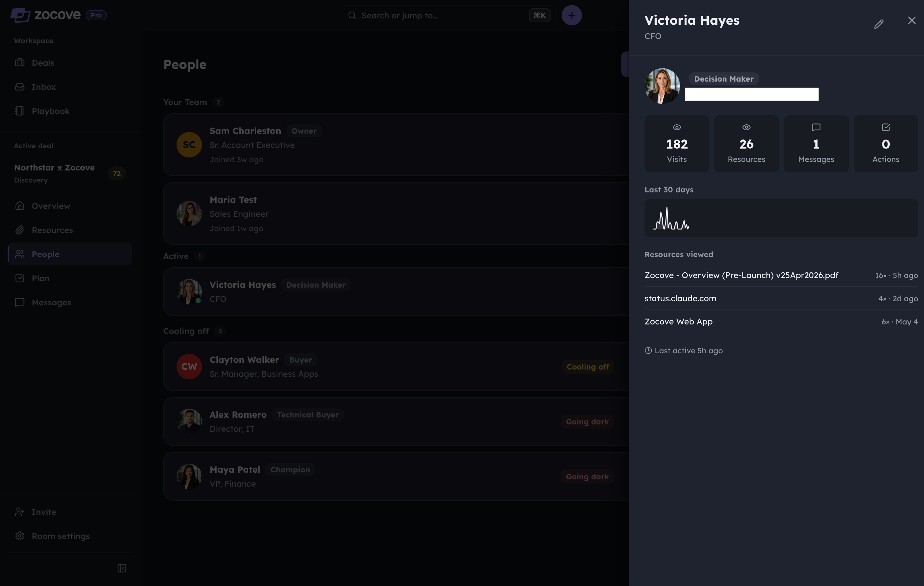Screen dimensions: 924x586
Task: Click the Buyer badge on Clayton Walker
Action: coord(300,360)
